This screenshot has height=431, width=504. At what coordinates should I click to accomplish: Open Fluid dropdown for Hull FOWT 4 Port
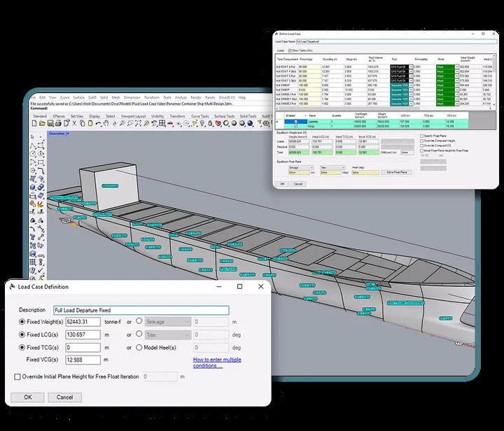coord(411,66)
